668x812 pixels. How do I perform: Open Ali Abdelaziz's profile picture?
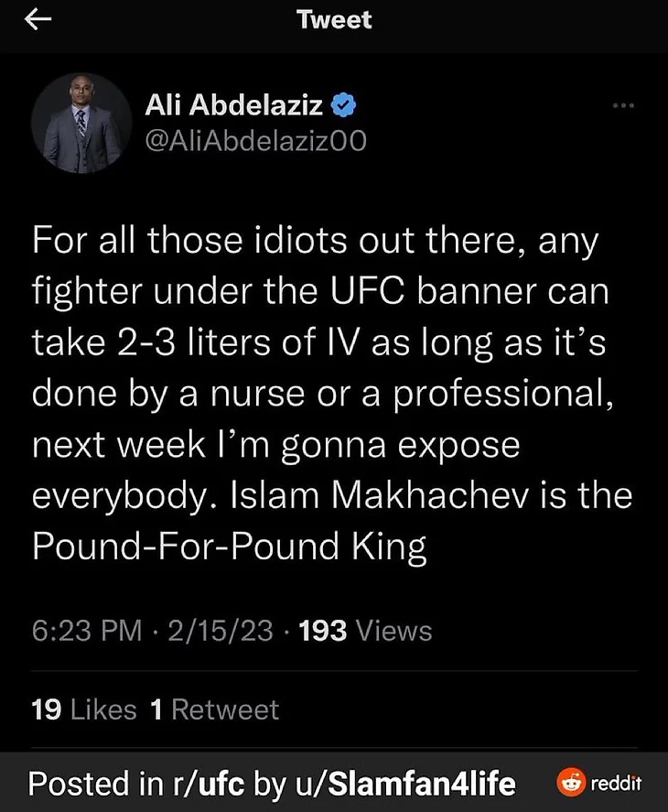click(81, 123)
